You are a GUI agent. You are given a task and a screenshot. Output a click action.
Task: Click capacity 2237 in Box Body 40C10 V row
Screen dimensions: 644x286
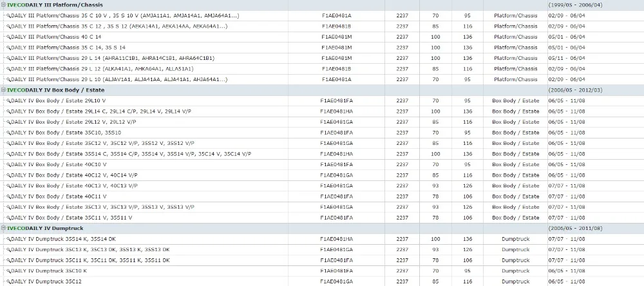[402, 165]
